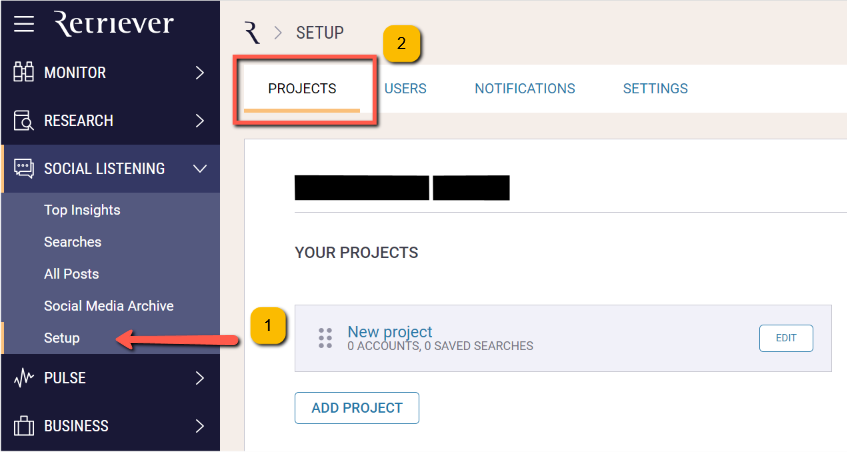Grab the New project reorder handle
The width and height of the screenshot is (847, 452).
325,338
